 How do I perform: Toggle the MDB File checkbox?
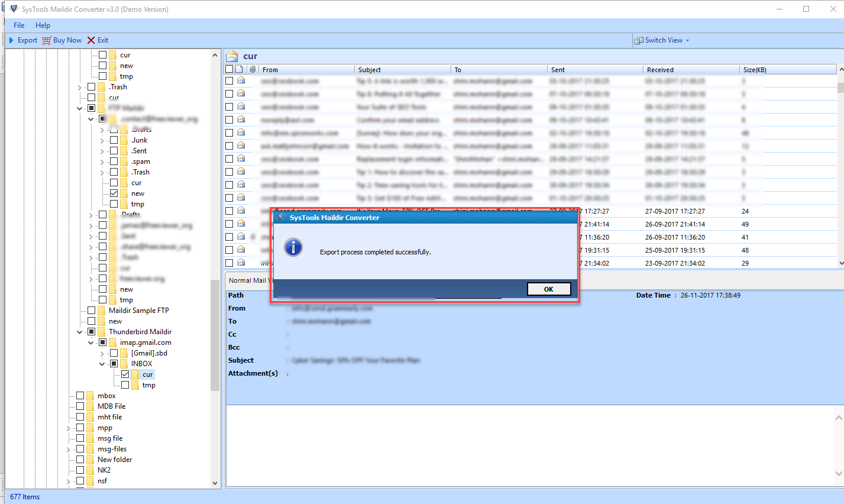coord(80,406)
